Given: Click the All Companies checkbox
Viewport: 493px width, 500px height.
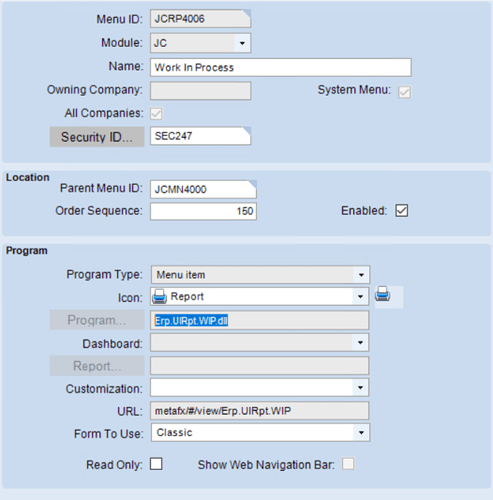Looking at the screenshot, I should (156, 114).
